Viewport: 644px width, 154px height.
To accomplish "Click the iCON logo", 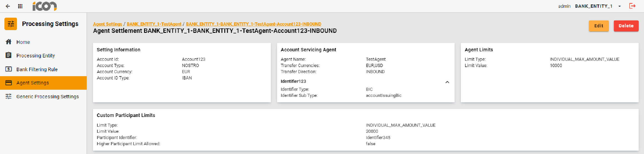I will (x=44, y=6).
